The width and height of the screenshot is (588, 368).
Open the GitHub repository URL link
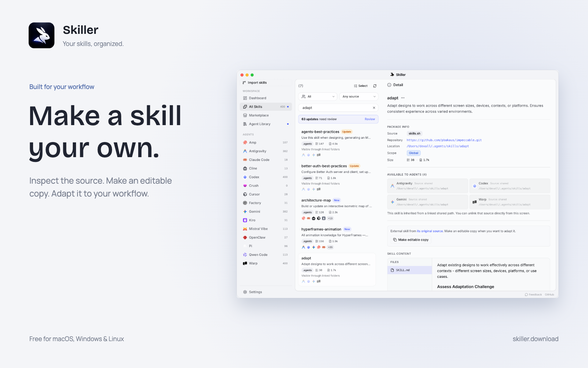[x=444, y=140]
